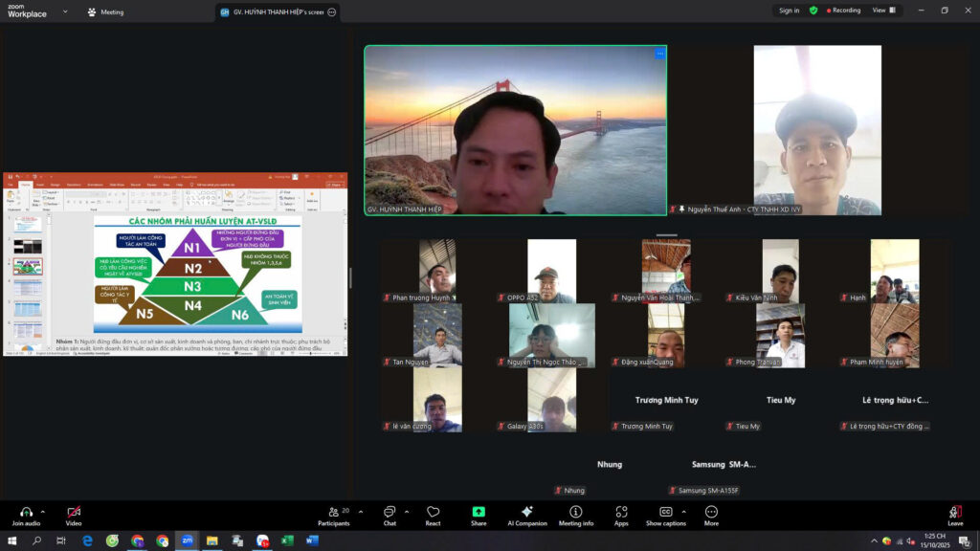This screenshot has height=551, width=980.
Task: Open Microsoft Word from the taskbar
Action: point(312,540)
